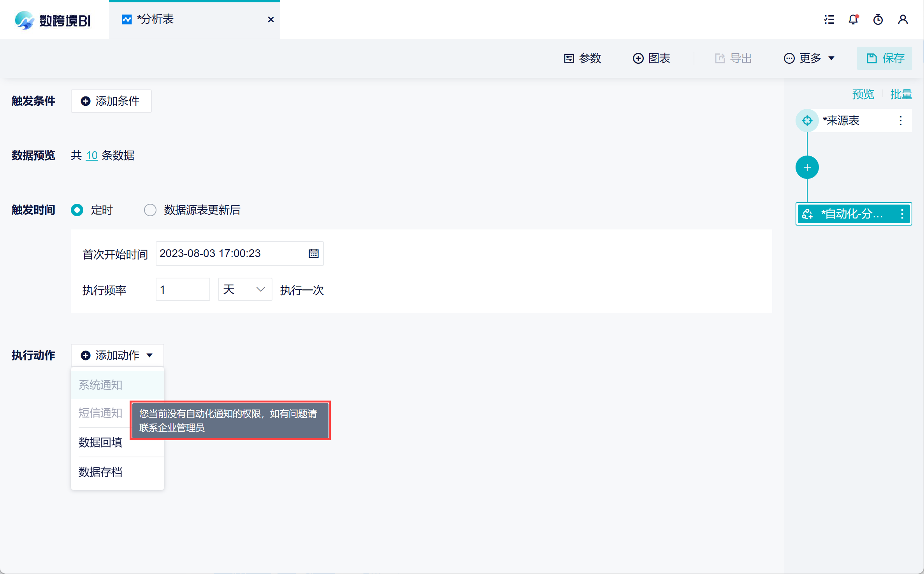This screenshot has width=924, height=574.
Task: Open the user profile icon
Action: [x=903, y=19]
